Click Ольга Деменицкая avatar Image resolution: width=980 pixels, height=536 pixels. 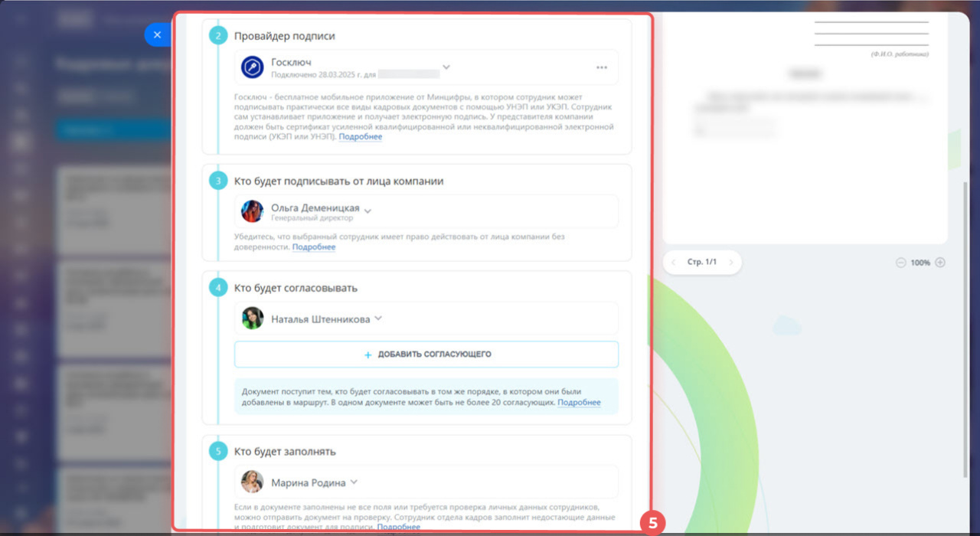pyautogui.click(x=252, y=211)
